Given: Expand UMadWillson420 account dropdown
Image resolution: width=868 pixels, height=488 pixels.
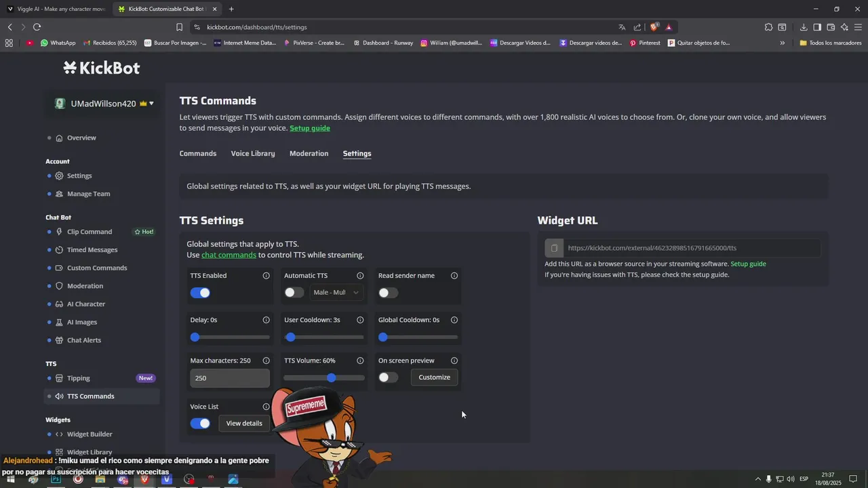Looking at the screenshot, I should 104,104.
